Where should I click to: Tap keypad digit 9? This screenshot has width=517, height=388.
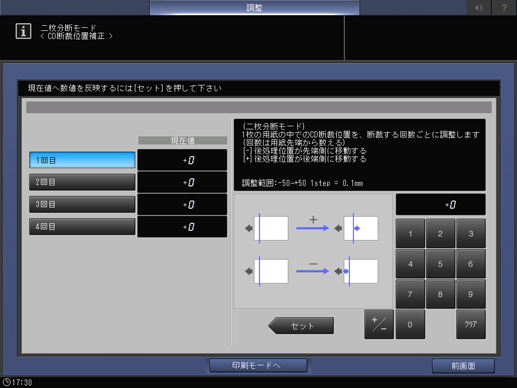(471, 294)
